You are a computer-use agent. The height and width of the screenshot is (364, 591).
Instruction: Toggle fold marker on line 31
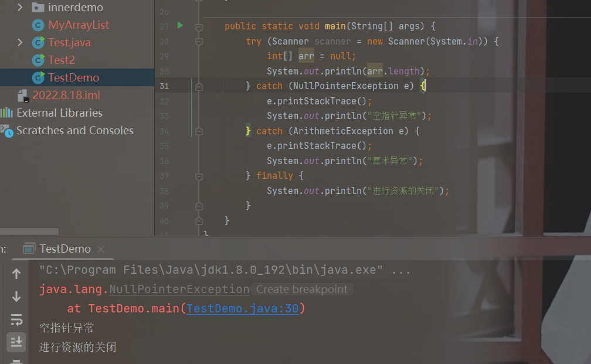click(x=199, y=87)
